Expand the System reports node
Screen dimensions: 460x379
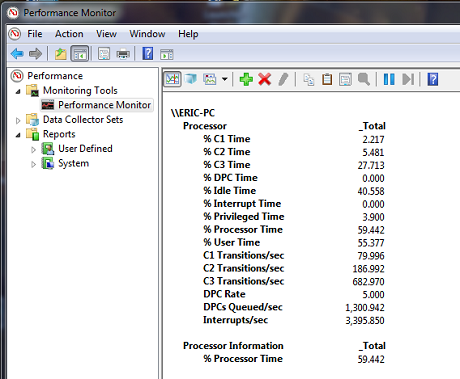pos(33,164)
